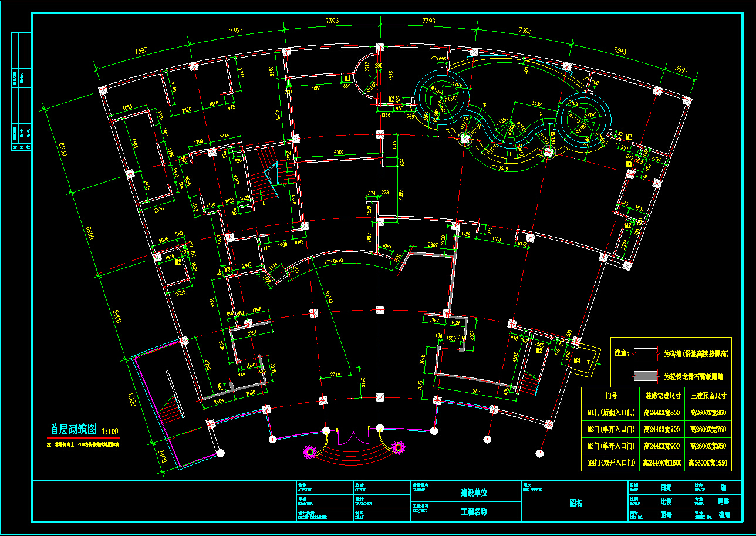Select the 'M4门(双开入口门)' table row label
The image size is (756, 536).
[x=610, y=463]
